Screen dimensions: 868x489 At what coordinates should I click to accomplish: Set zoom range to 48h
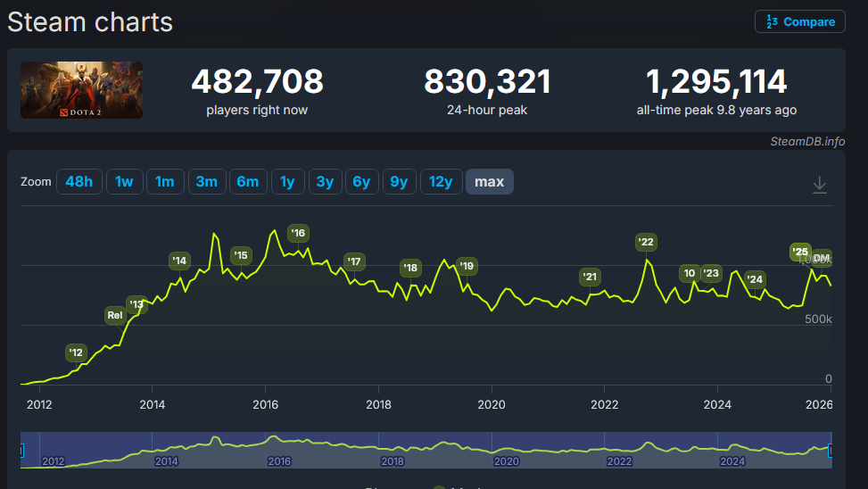tap(79, 182)
